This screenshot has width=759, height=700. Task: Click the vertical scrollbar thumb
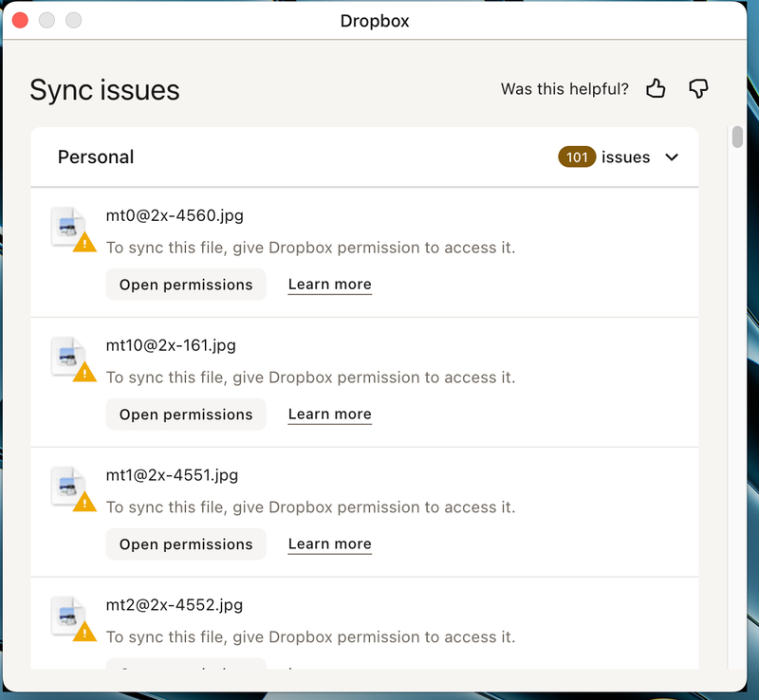pos(737,137)
